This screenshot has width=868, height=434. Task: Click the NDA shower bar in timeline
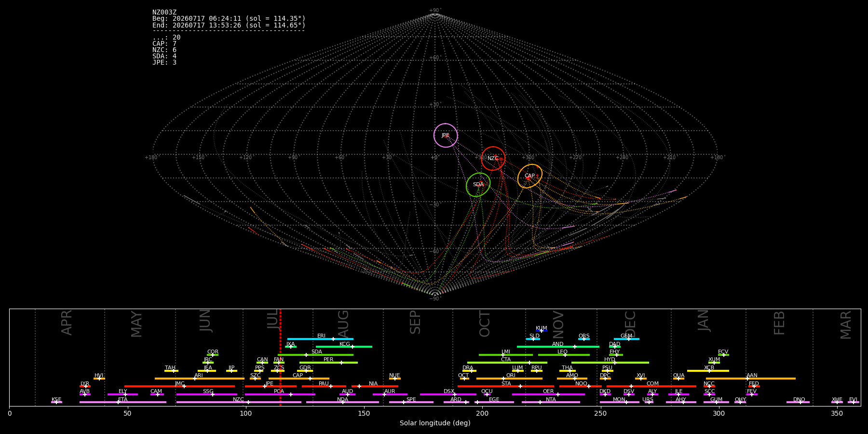[x=342, y=402]
